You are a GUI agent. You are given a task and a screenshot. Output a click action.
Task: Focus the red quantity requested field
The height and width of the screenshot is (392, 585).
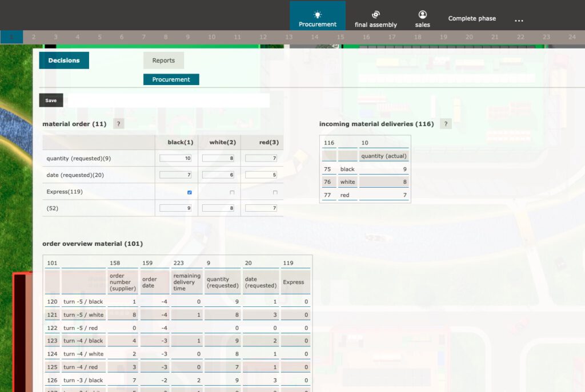(x=261, y=159)
